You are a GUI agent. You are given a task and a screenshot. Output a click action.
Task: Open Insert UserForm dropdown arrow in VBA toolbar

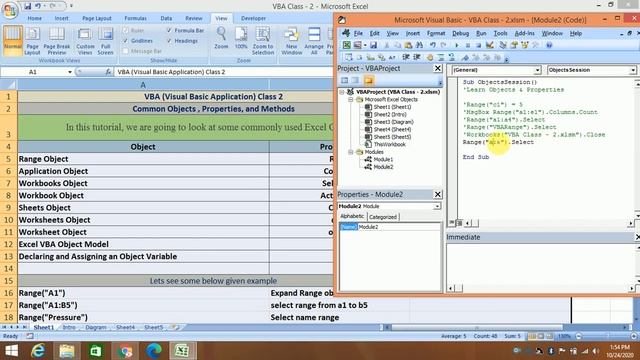point(364,45)
